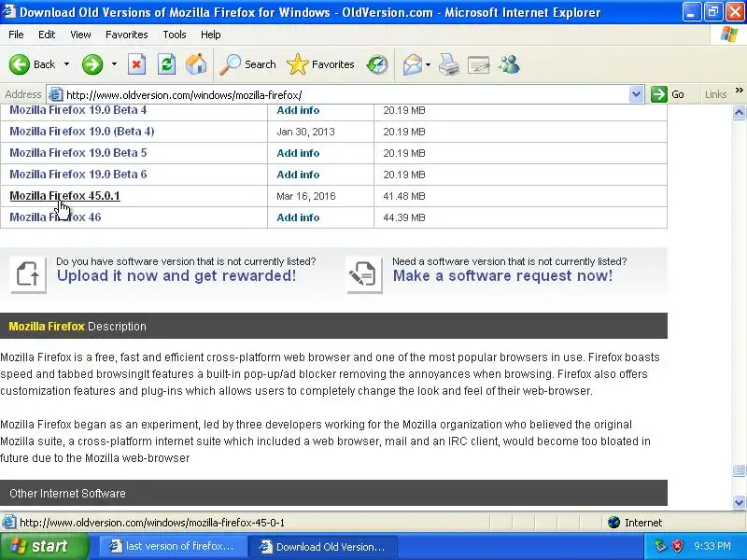Go to Home page icon
The width and height of the screenshot is (747, 560).
point(196,64)
